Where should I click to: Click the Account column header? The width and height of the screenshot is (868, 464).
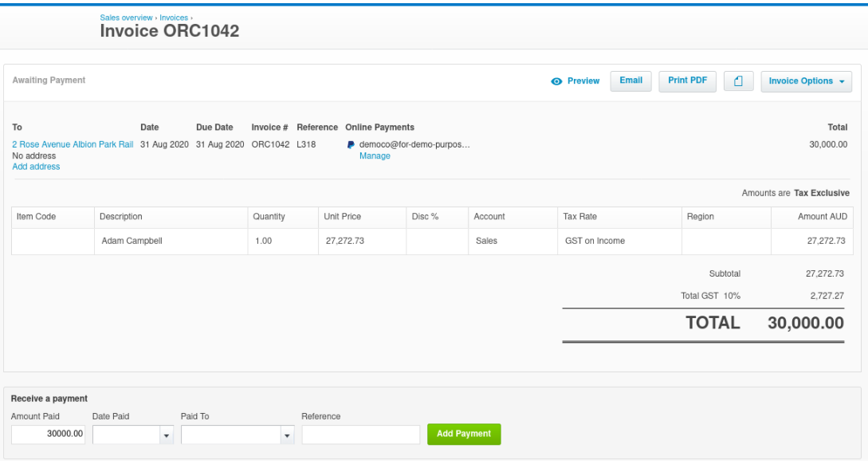pyautogui.click(x=513, y=217)
